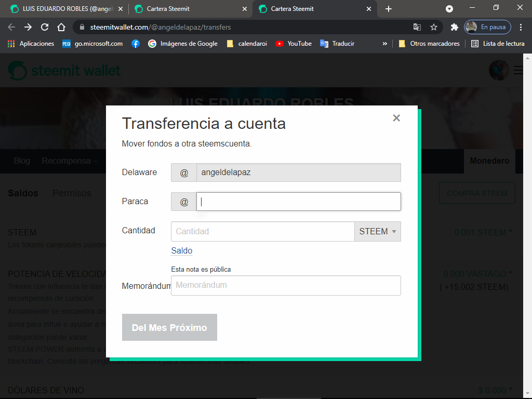Open Lista de lectura
Image resolution: width=532 pixels, height=399 pixels.
498,44
